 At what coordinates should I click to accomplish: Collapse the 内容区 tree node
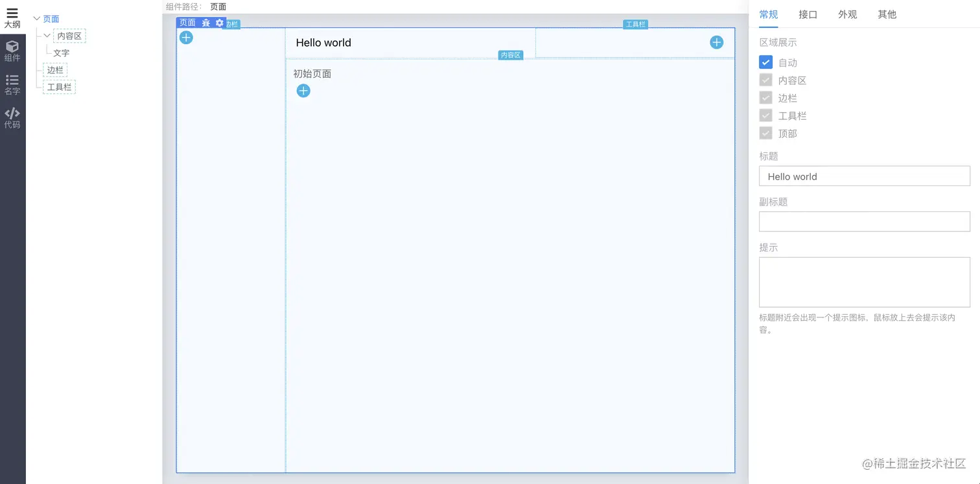click(x=47, y=36)
